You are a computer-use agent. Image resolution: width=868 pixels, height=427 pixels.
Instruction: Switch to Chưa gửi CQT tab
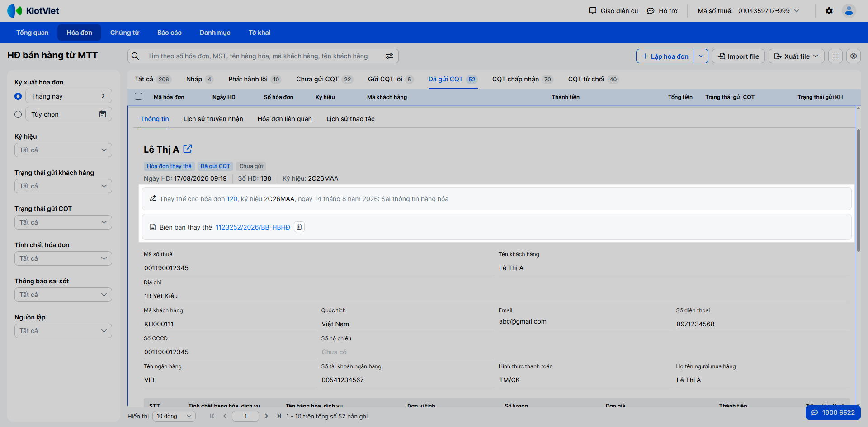[x=324, y=79]
